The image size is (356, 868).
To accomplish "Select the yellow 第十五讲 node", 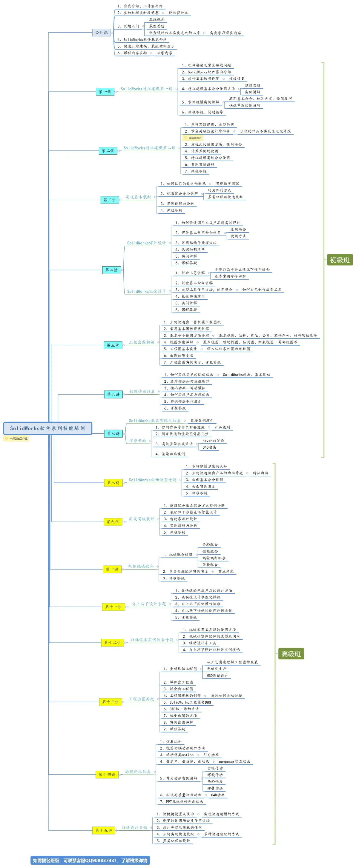I will (x=104, y=830).
